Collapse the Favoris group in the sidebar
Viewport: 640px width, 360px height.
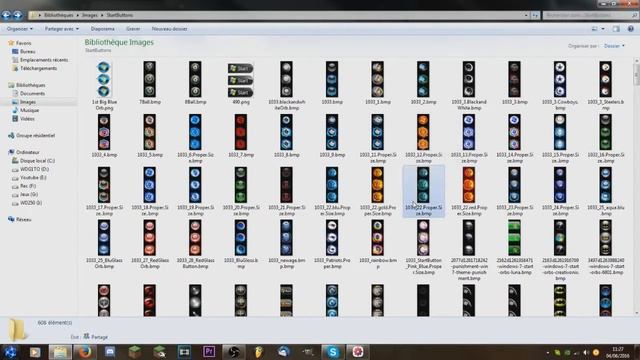pos(23,43)
